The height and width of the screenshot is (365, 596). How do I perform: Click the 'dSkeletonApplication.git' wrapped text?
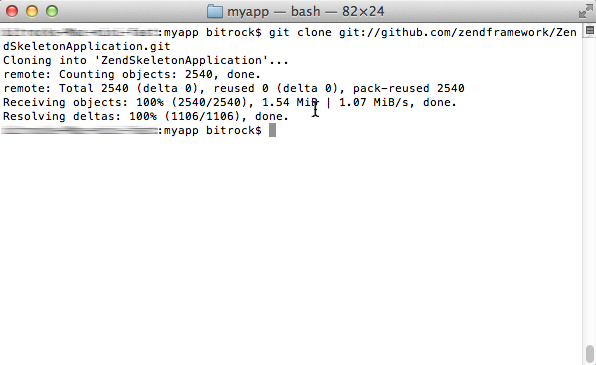[87, 46]
